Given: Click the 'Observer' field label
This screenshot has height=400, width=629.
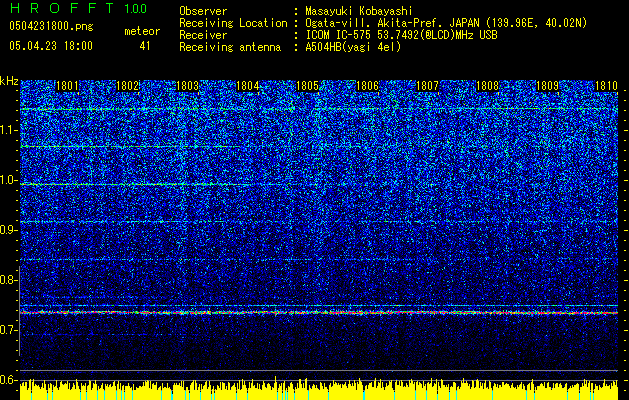Looking at the screenshot, I should point(203,11).
